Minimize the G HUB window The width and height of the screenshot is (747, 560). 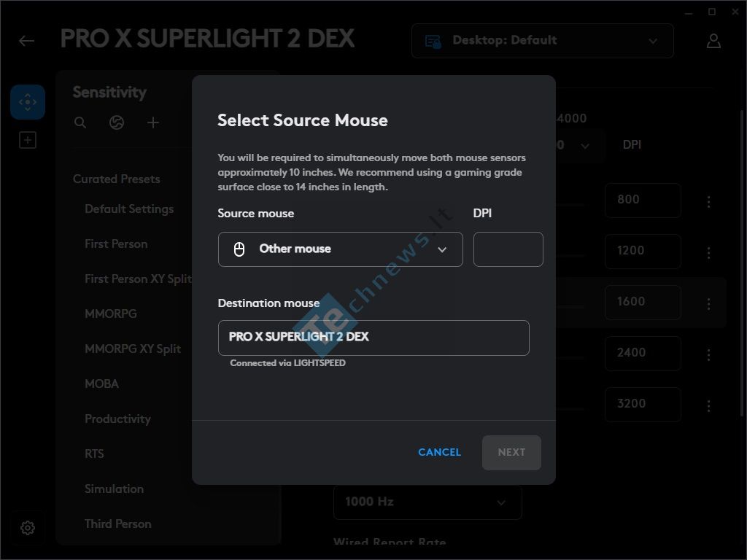point(689,13)
